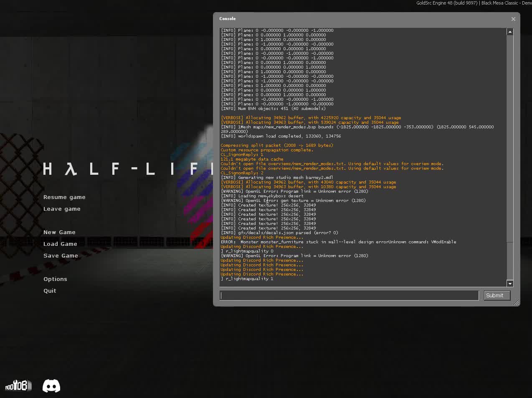Quit the game

[x=50, y=291]
